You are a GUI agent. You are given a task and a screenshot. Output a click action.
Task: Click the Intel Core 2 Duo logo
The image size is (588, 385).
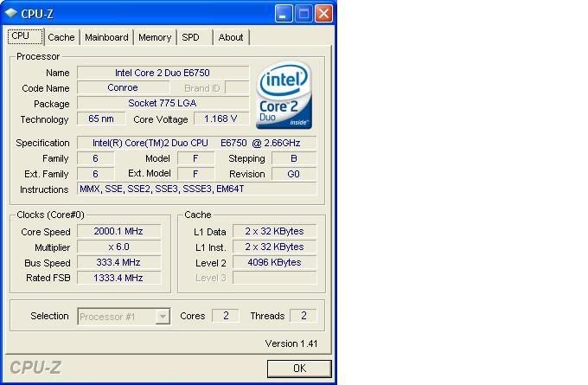click(x=284, y=95)
